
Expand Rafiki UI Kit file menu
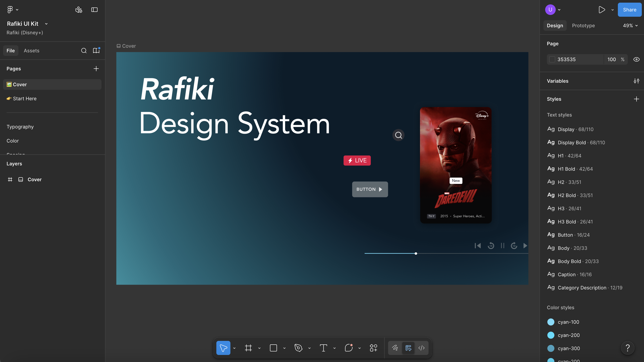click(46, 24)
